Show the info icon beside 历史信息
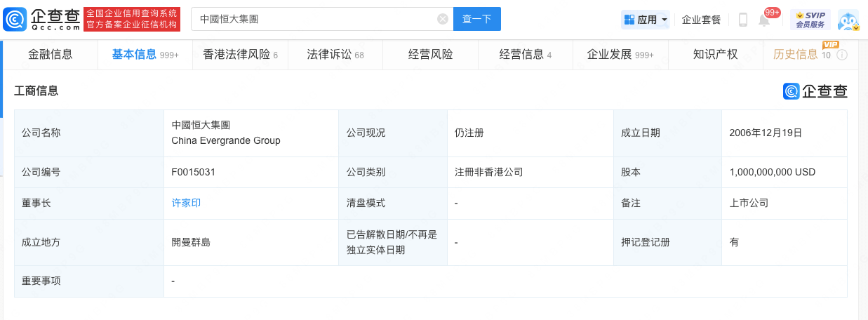 [842, 55]
